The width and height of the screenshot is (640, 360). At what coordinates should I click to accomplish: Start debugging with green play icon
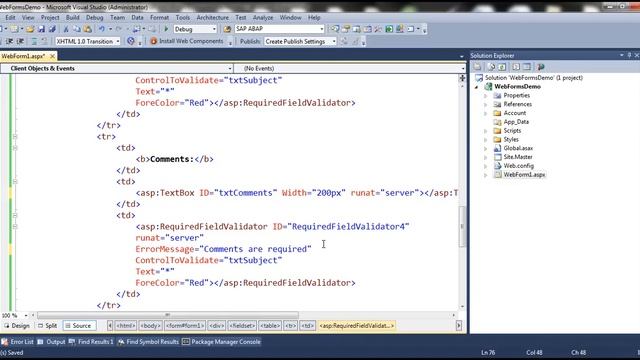click(x=166, y=29)
